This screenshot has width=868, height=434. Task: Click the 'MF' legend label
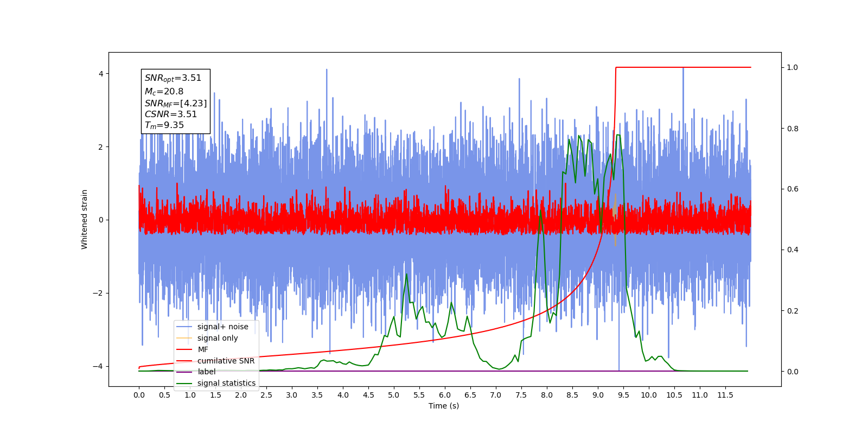202,349
